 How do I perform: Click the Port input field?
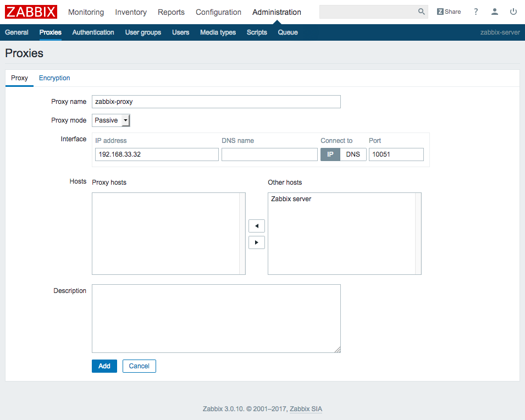pyautogui.click(x=396, y=154)
